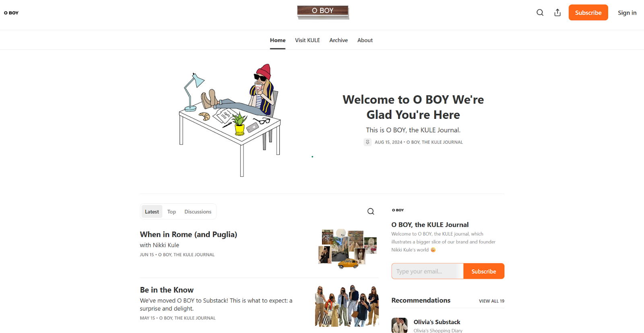
Task: Click the O BOY wooden logo banner
Action: point(323,12)
